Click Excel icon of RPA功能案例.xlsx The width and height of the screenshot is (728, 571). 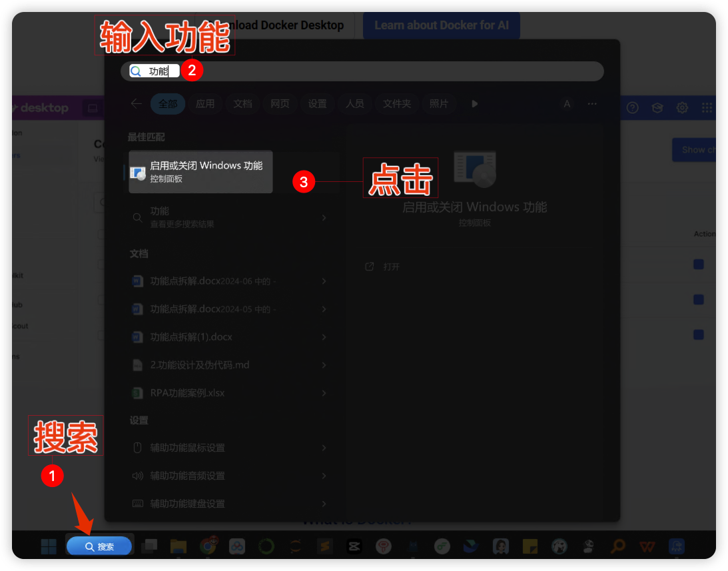pos(137,393)
